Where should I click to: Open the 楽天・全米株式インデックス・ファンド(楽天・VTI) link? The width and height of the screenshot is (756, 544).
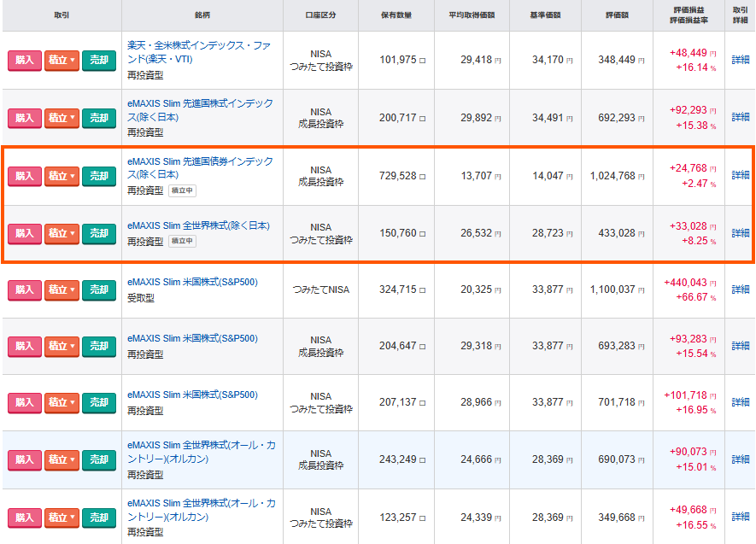click(199, 52)
